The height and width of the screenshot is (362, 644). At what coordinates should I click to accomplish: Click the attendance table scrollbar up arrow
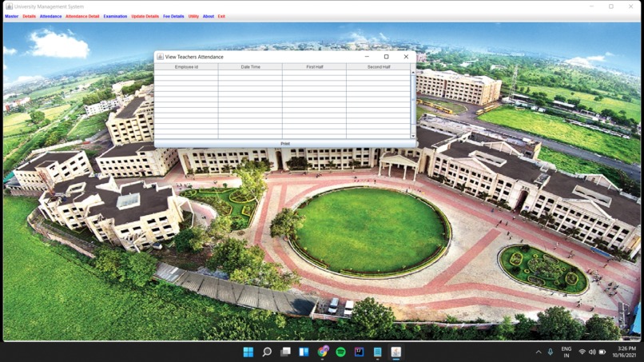pos(413,72)
